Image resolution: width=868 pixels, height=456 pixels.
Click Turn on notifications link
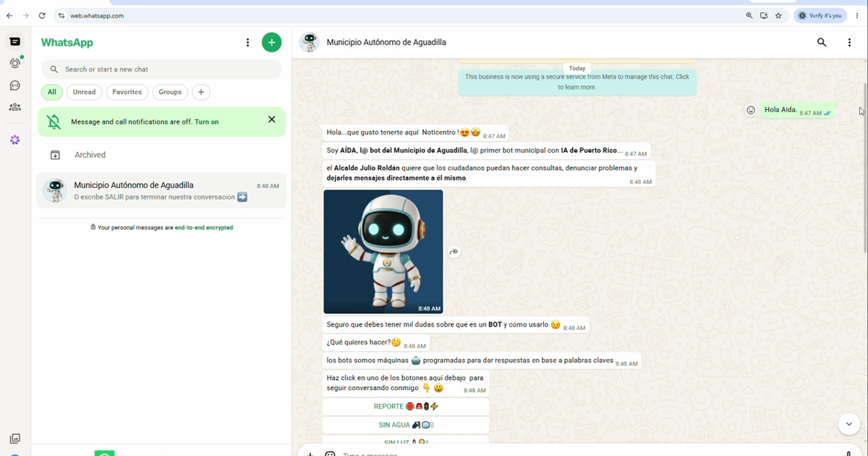pos(206,122)
